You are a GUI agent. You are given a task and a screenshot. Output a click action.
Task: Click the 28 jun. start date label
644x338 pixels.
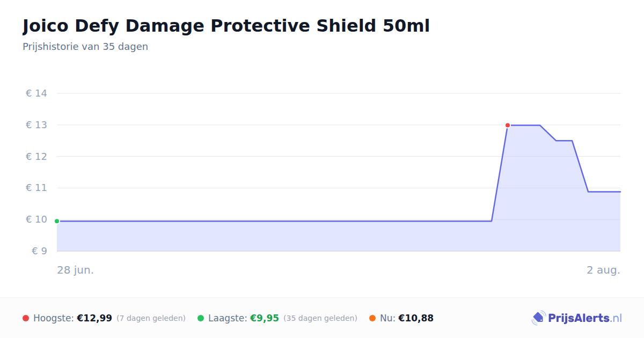(x=76, y=270)
